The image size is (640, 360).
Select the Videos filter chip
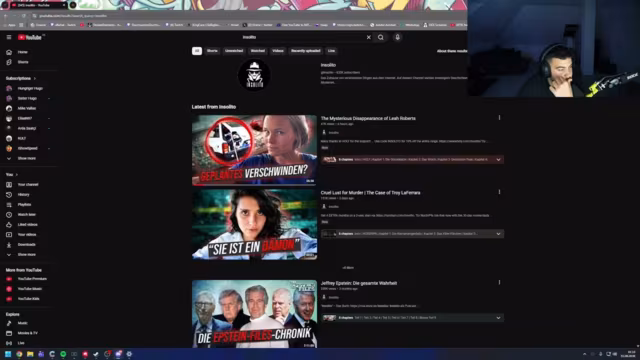278,51
